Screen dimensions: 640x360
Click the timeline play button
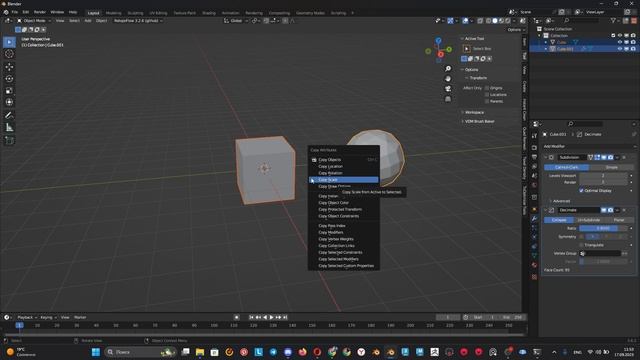(x=271, y=317)
